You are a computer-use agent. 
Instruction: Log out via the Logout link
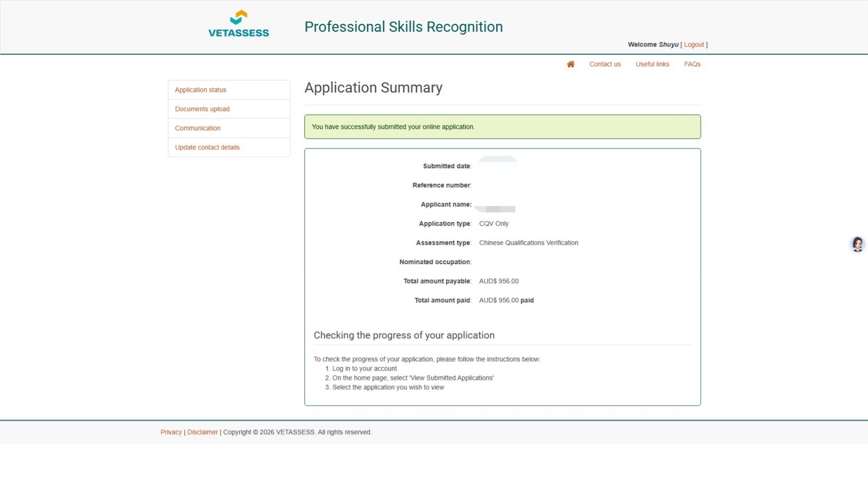point(694,45)
